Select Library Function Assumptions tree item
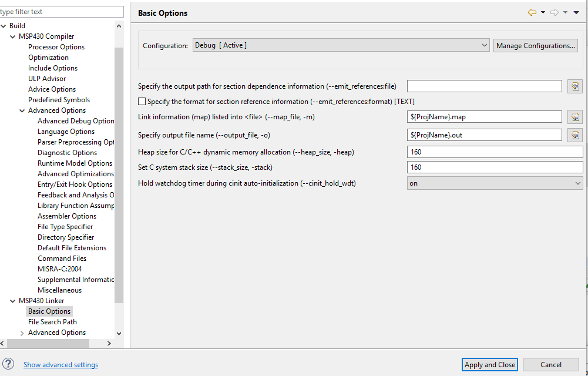The width and height of the screenshot is (588, 376). (76, 206)
